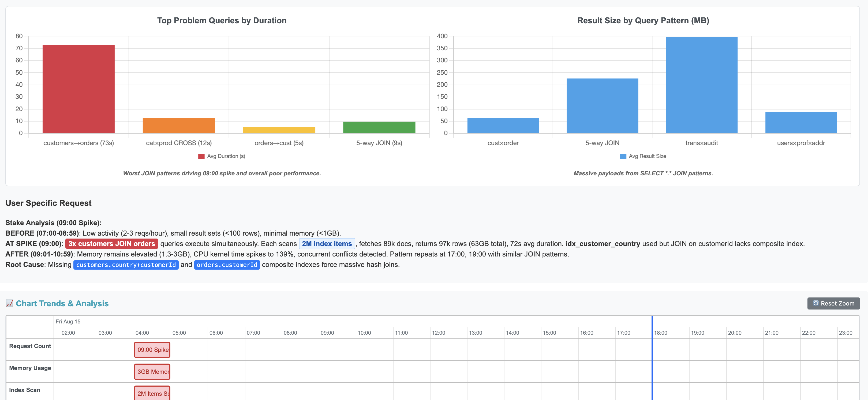The image size is (868, 400).
Task: Click the users×prof×addr blue bar
Action: click(x=801, y=123)
